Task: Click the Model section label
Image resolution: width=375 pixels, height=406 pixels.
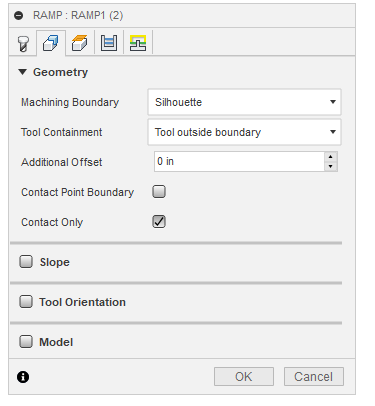Action: (x=56, y=342)
